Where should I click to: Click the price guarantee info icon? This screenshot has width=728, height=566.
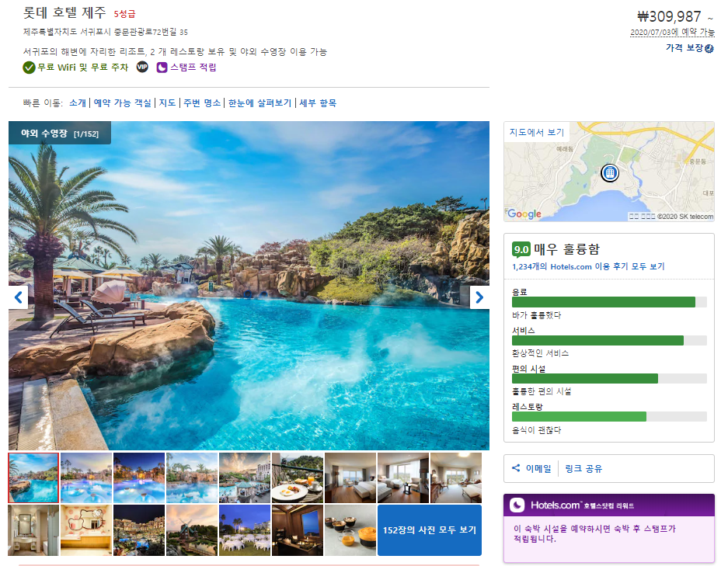click(x=709, y=48)
